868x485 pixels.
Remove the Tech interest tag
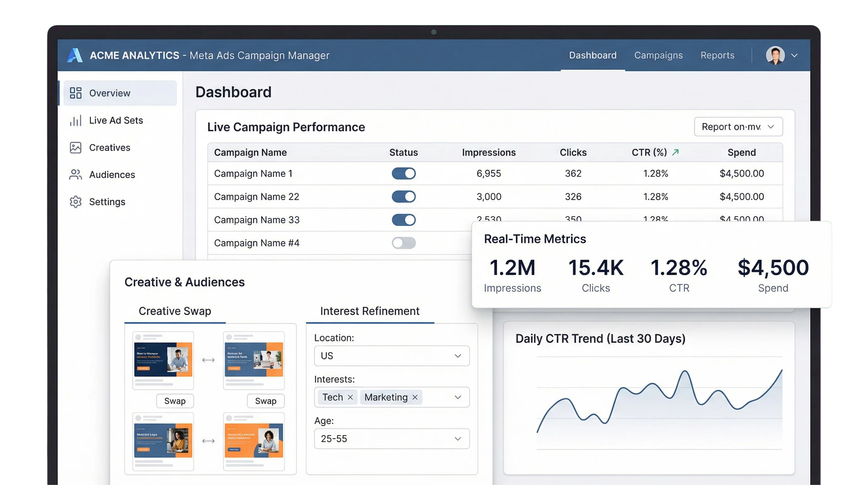[350, 397]
